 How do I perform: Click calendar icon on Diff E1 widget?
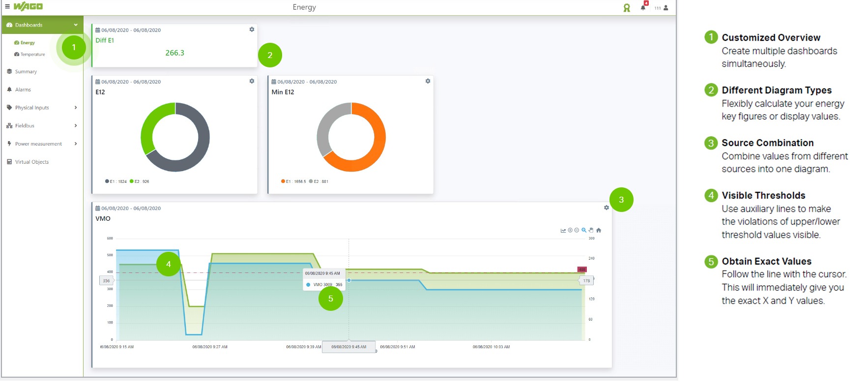[x=97, y=30]
